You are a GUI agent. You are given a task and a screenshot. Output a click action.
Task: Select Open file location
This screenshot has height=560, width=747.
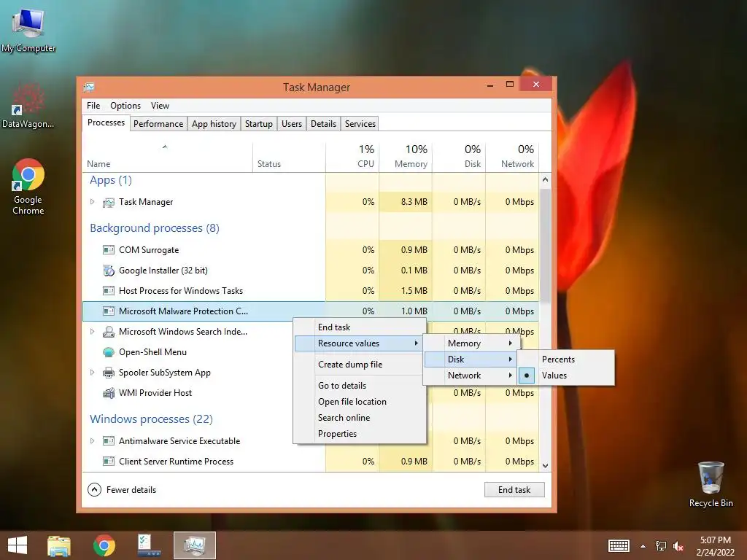pos(358,402)
